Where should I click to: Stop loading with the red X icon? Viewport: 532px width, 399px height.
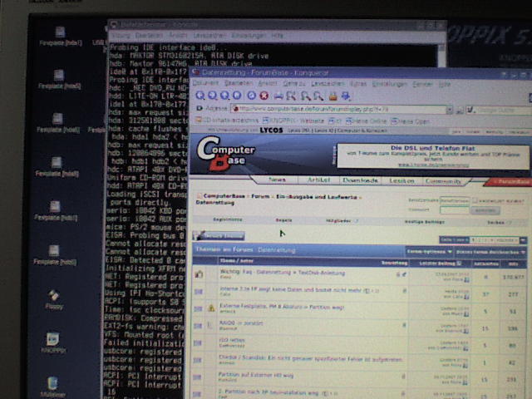pos(264,96)
